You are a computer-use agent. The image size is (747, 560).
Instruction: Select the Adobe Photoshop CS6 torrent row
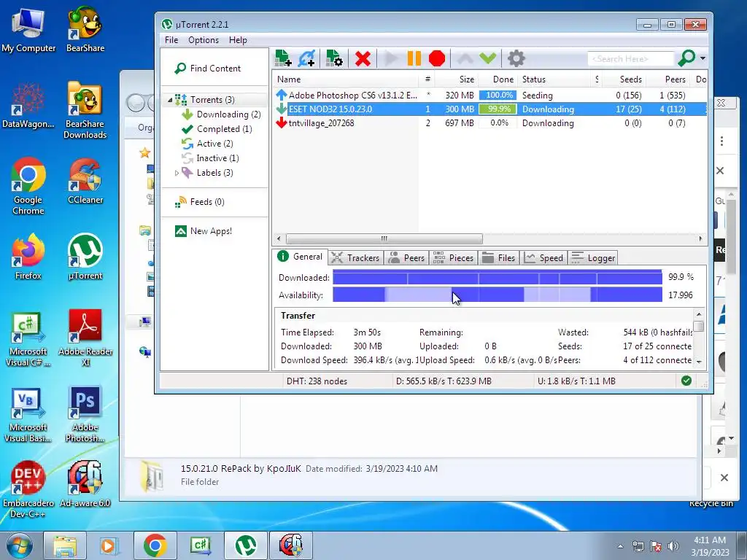pos(489,96)
